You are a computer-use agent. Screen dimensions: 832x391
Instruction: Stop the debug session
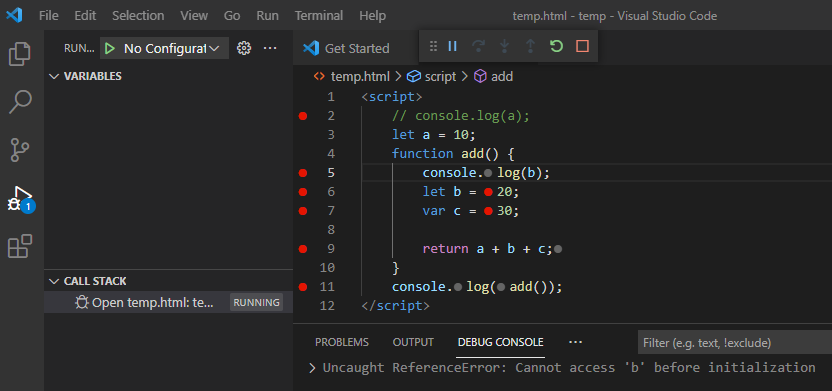click(582, 46)
